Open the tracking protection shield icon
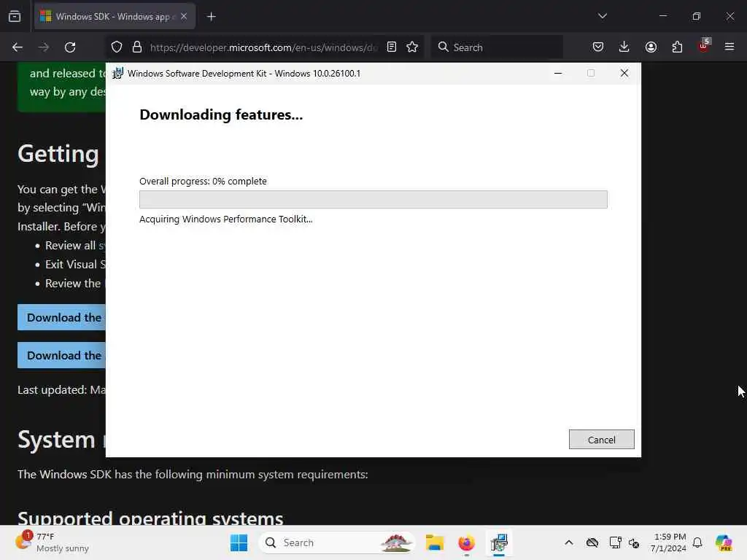This screenshot has width=747, height=560. 117,47
